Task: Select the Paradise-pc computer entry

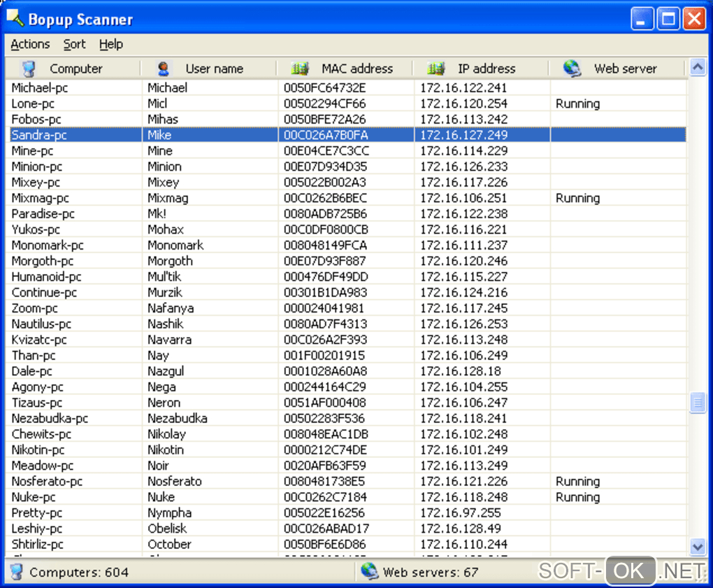Action: (x=43, y=214)
